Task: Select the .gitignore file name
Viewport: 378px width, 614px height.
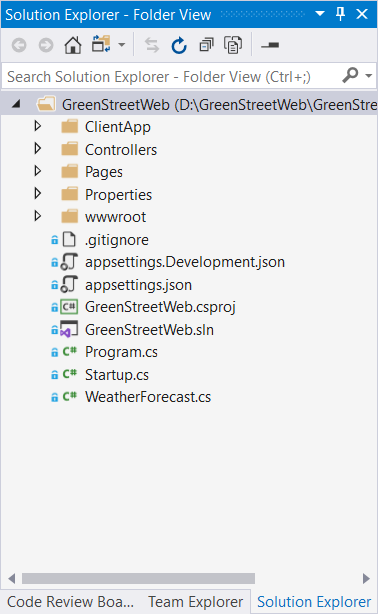Action: pyautogui.click(x=116, y=240)
